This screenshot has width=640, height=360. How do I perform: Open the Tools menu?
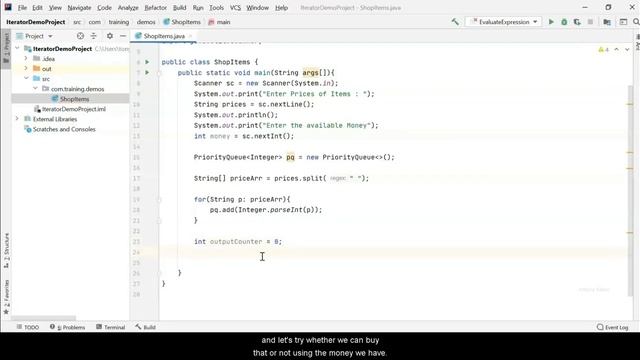(x=216, y=7)
